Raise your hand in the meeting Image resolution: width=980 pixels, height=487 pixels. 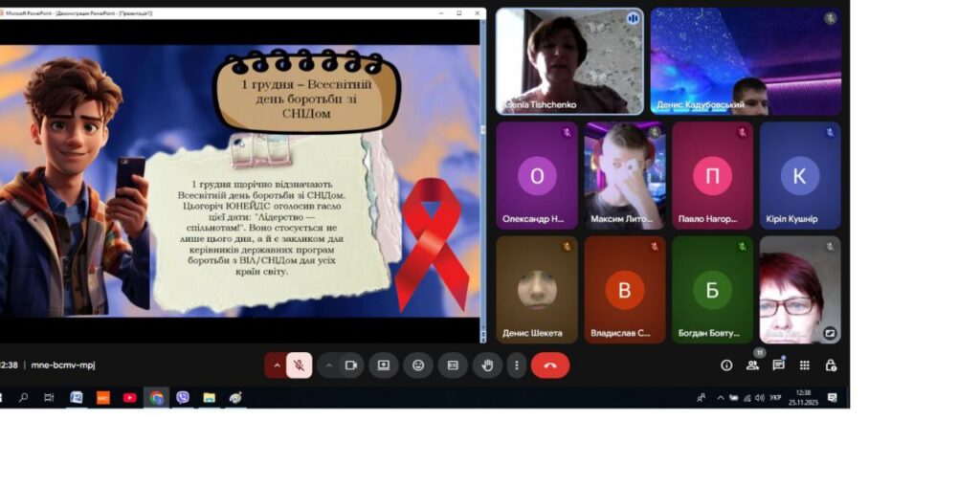pyautogui.click(x=487, y=365)
